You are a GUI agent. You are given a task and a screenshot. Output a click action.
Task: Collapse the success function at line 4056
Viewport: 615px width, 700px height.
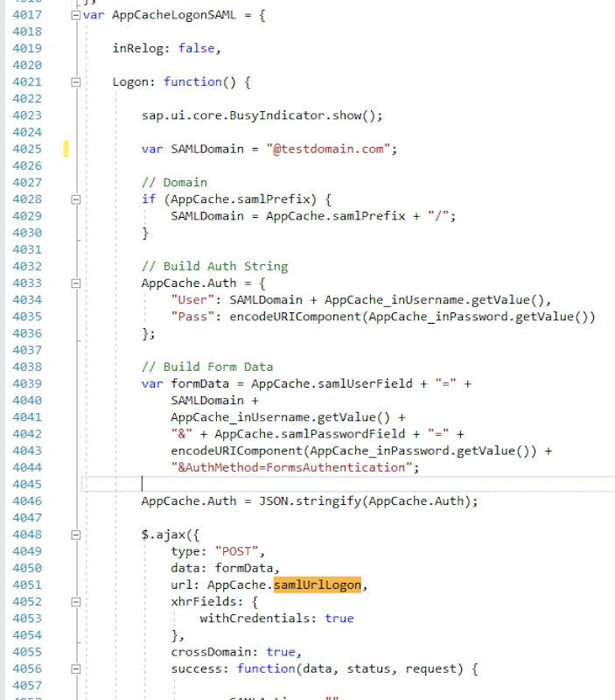pyautogui.click(x=76, y=668)
